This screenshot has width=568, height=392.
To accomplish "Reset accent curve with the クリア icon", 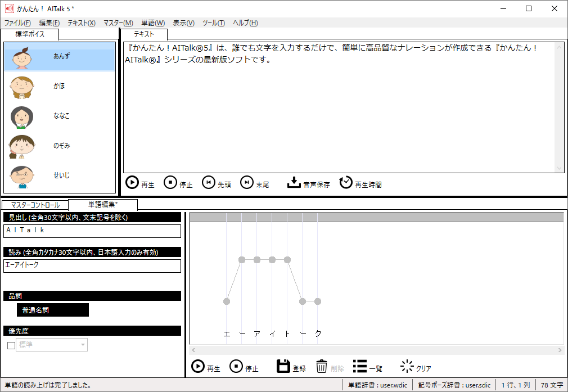I will [x=407, y=366].
